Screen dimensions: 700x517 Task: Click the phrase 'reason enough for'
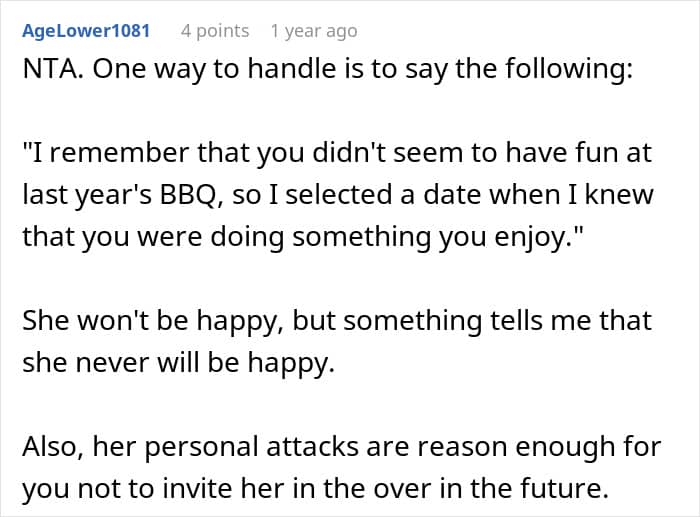tap(539, 447)
